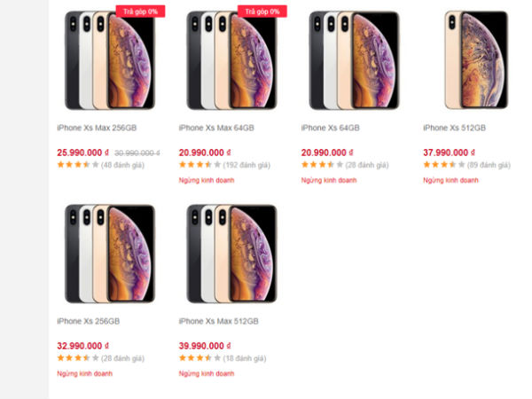Click the 25.990.000 đ price
The height and width of the screenshot is (399, 532).
(x=83, y=153)
